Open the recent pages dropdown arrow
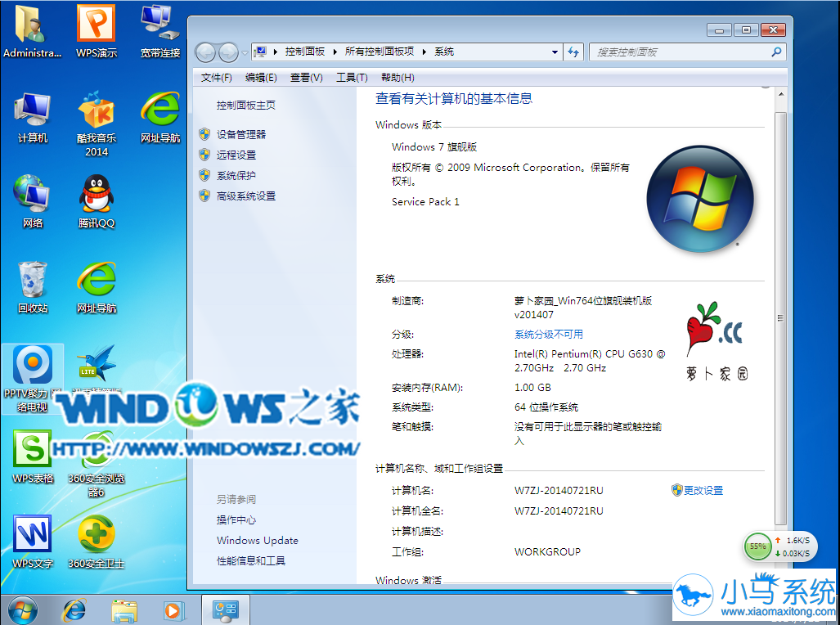840x625 pixels. coord(245,52)
